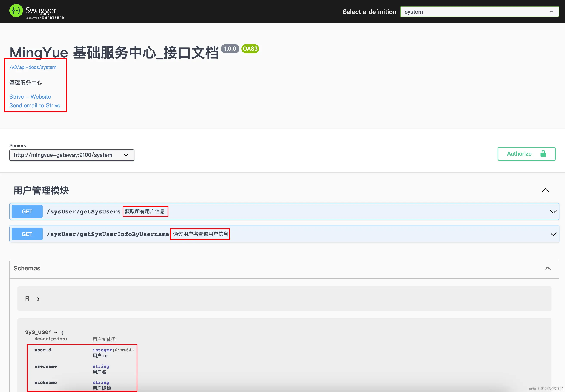565x392 pixels.
Task: Open the Strive - Website link
Action: point(30,97)
